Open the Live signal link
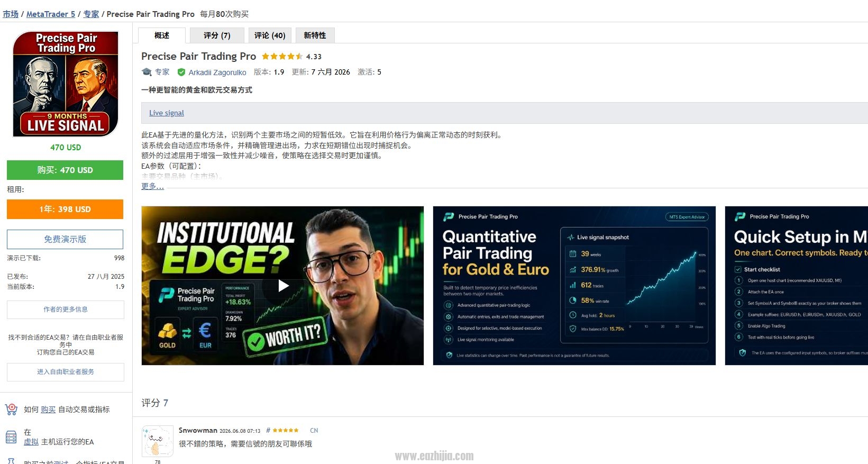Image resolution: width=868 pixels, height=464 pixels. pyautogui.click(x=167, y=113)
